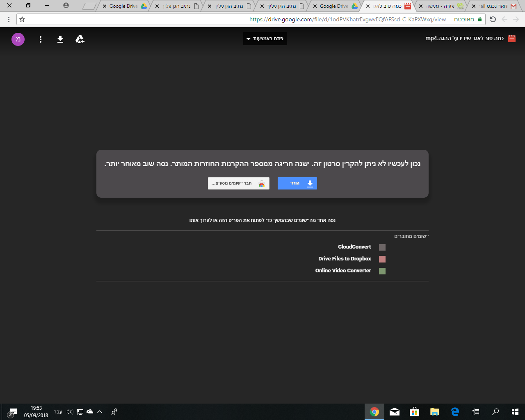Close the Gmail 'דואר נכנס' tab

(x=474, y=6)
